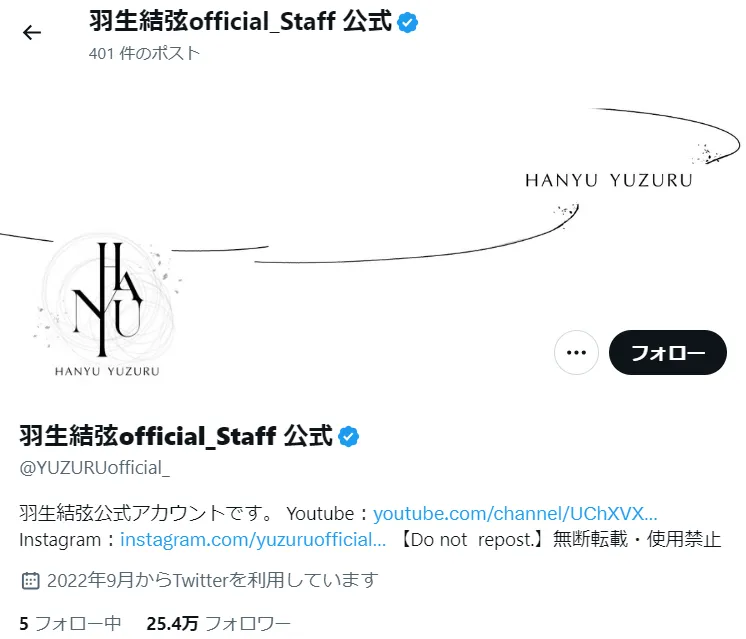Click the 401 件のポスト post count
746x639 pixels.
pyautogui.click(x=144, y=53)
